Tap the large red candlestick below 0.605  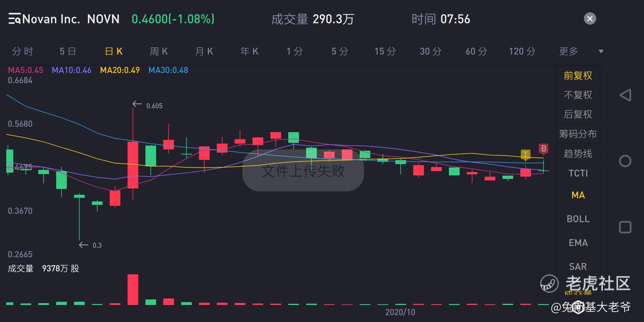133,165
